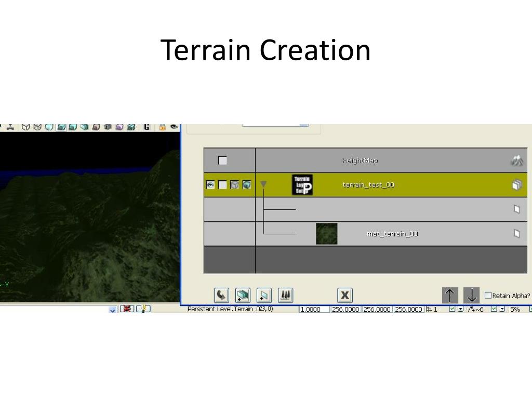Screen dimensions: 532x399
Task: Open the rotation snap dropdown arrow
Action: point(502,309)
